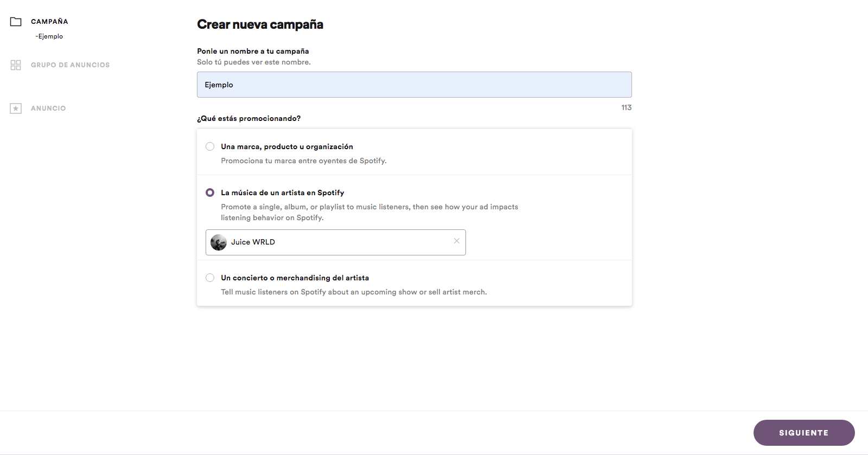
Task: Open the artist selector showing Juice WRLD
Action: pos(335,242)
